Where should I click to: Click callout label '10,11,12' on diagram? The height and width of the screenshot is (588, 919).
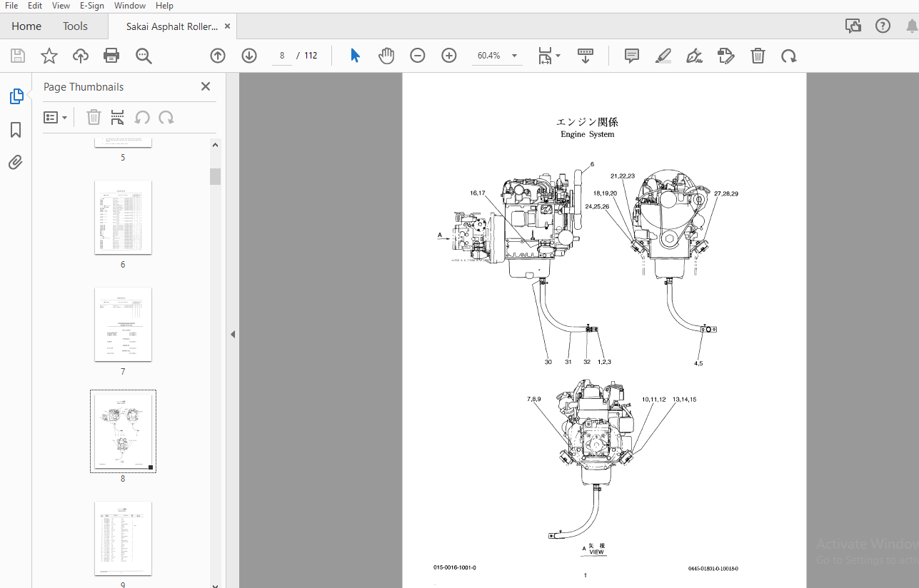tap(653, 400)
